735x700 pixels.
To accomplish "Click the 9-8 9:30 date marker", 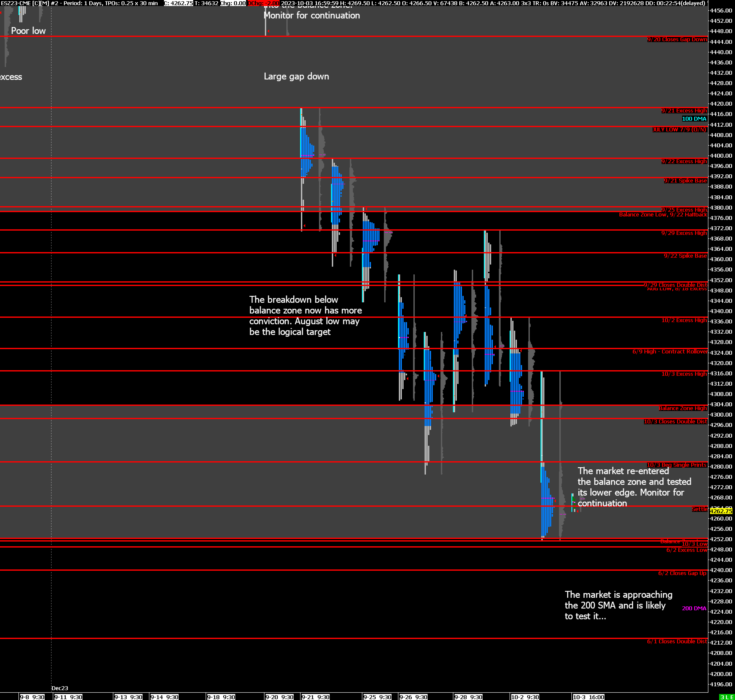I will click(x=32, y=697).
